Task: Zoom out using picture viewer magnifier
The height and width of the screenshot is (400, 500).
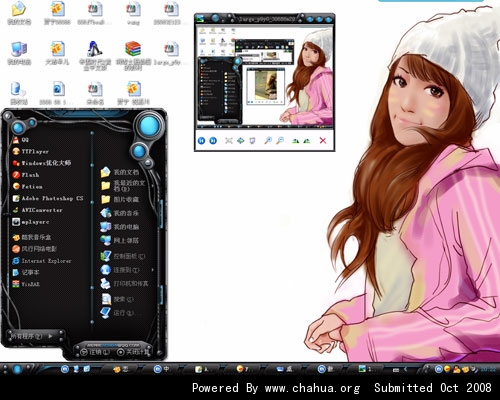Action: [x=280, y=141]
